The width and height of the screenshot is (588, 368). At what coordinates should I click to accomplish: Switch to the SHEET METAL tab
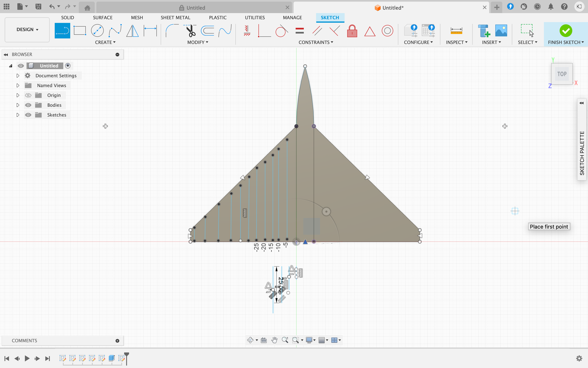(175, 18)
